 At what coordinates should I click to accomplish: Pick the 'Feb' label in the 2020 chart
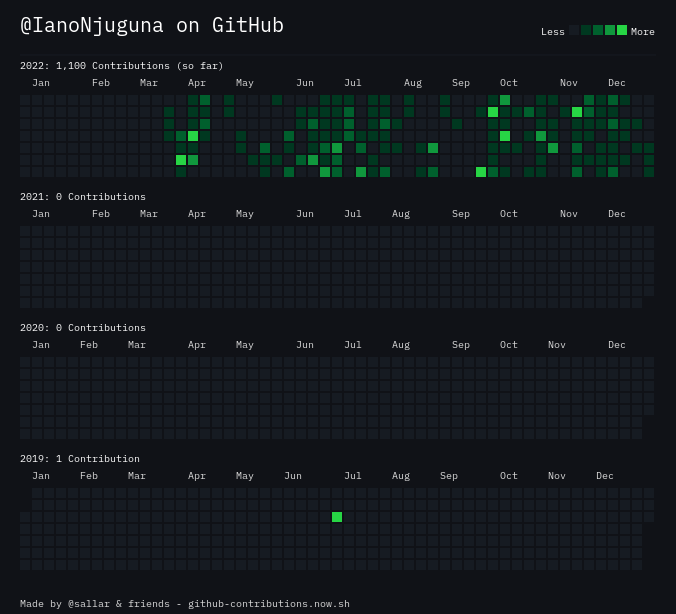(89, 345)
